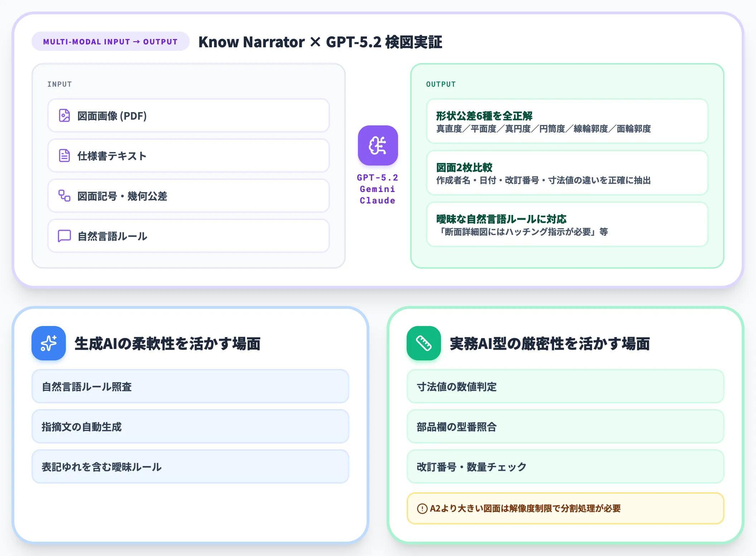756x556 pixels.
Task: Select the 表記ゆれを含む曖昧ルール item
Action: pos(190,467)
